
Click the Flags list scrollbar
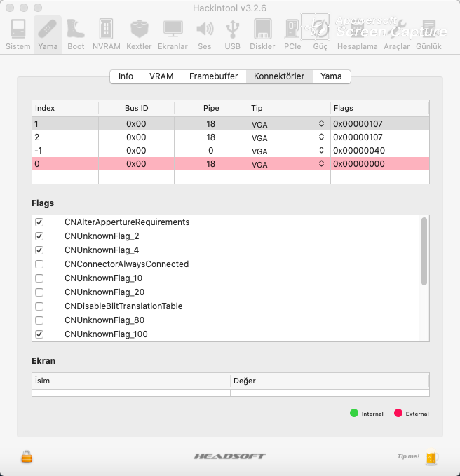(424, 252)
